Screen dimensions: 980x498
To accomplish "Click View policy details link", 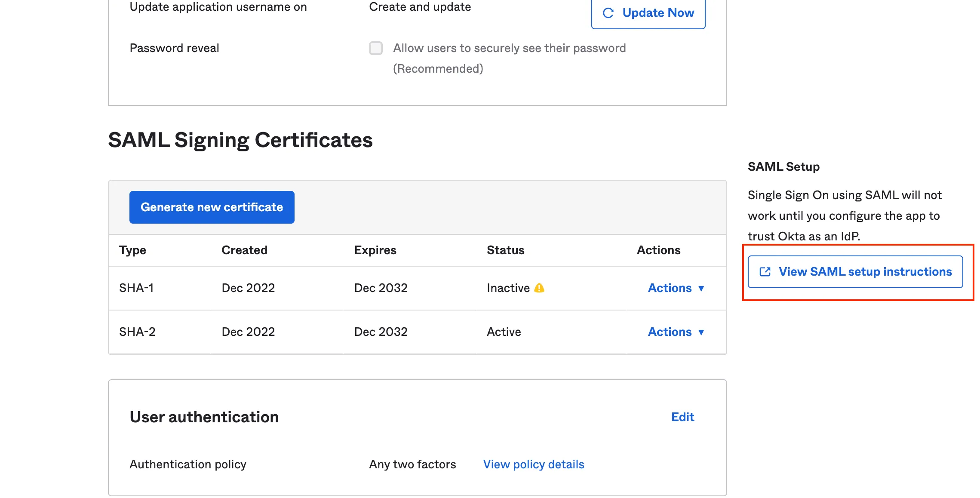I will point(533,464).
